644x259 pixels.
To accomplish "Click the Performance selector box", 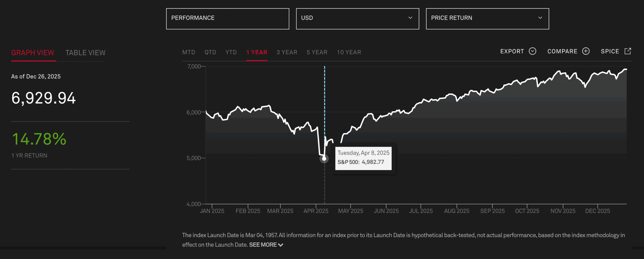I will (x=227, y=19).
